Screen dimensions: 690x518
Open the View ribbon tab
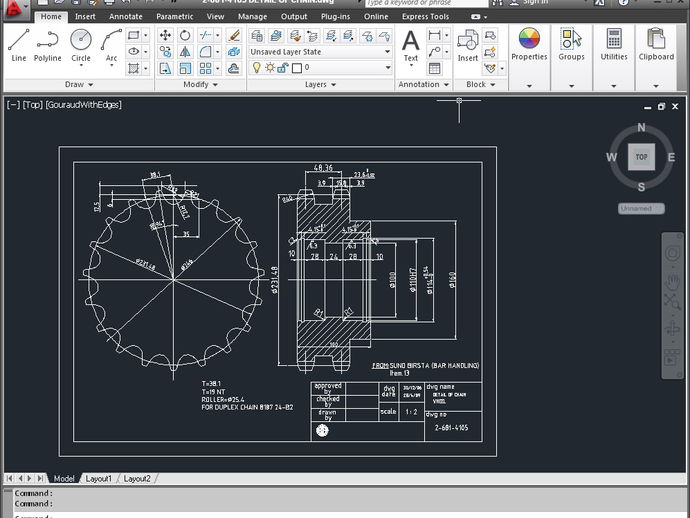click(215, 17)
